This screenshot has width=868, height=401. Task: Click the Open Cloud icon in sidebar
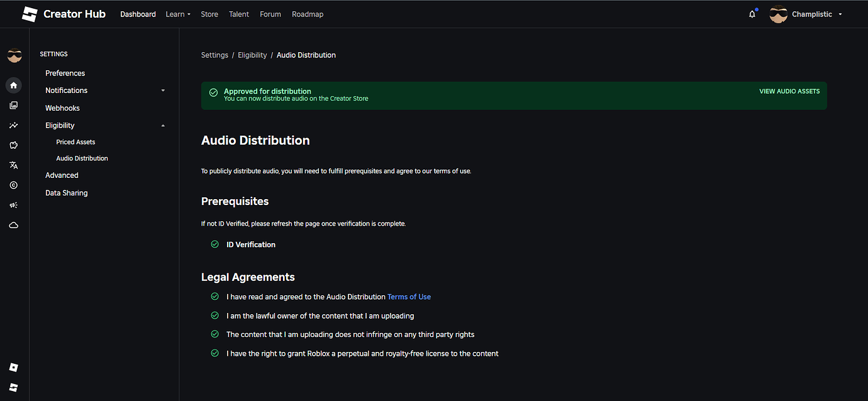pos(13,224)
